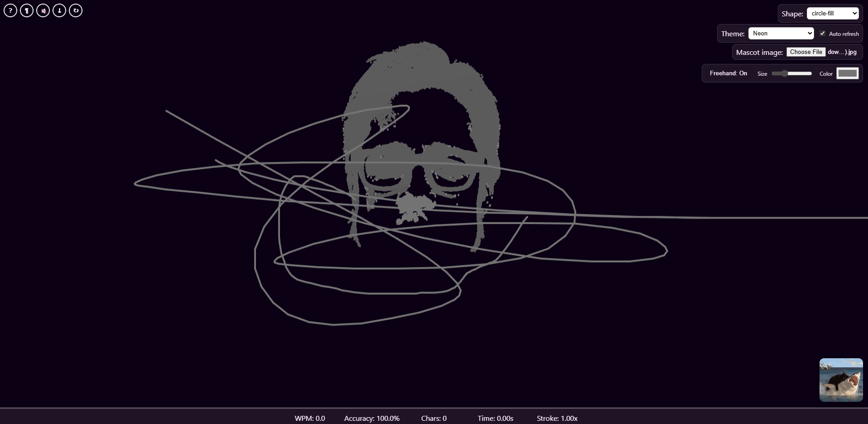Click the WPM readout in status bar

pos(310,418)
